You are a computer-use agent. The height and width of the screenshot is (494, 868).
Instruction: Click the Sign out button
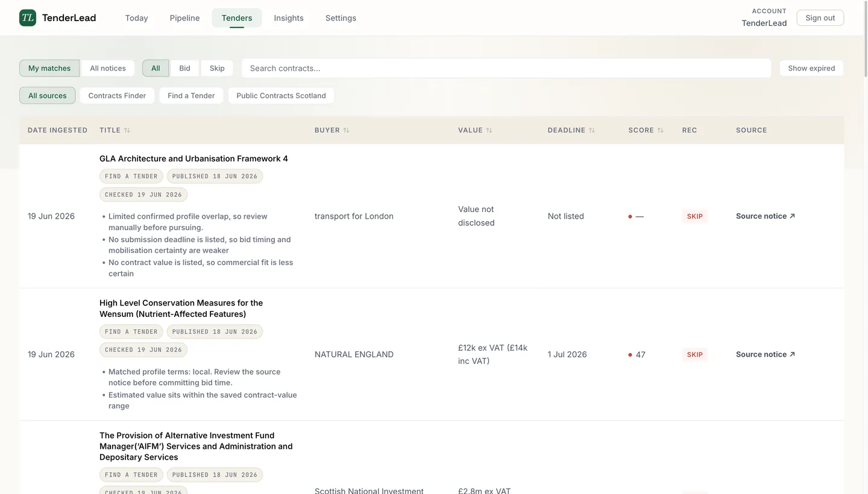pyautogui.click(x=820, y=18)
